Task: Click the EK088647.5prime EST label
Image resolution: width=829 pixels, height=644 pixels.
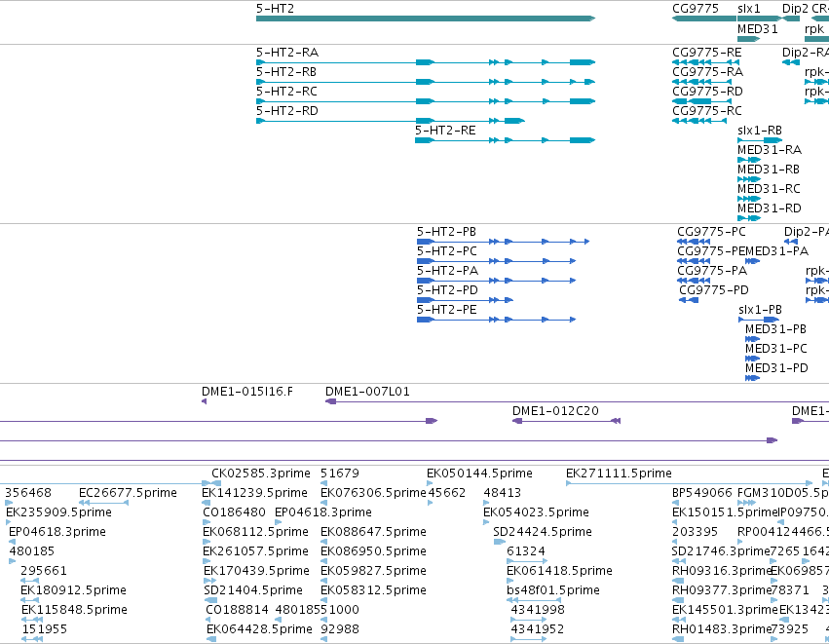Action: click(373, 532)
